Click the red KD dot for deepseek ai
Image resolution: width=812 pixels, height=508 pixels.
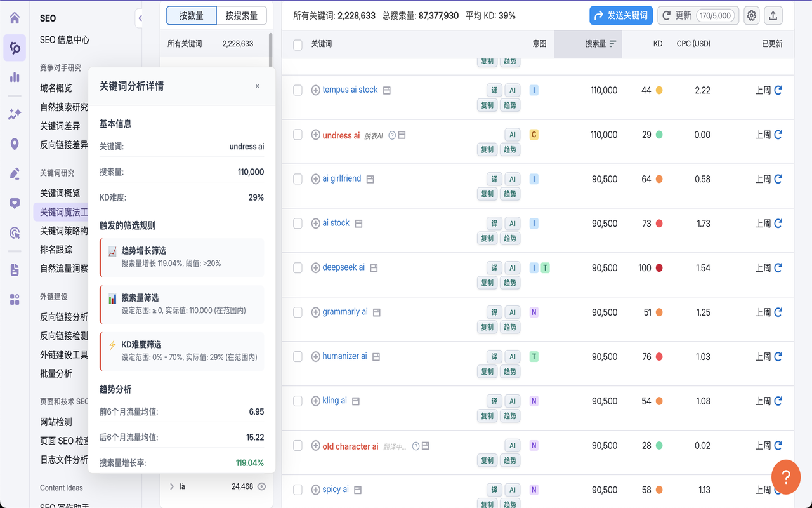[x=659, y=268]
